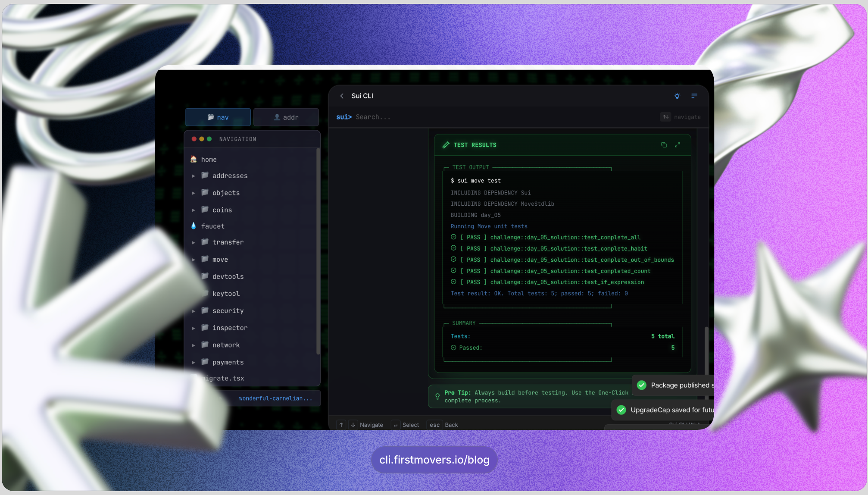Screen dimensions: 868x495
Task: Click the wonderful-carnelian address link
Action: pyautogui.click(x=275, y=398)
